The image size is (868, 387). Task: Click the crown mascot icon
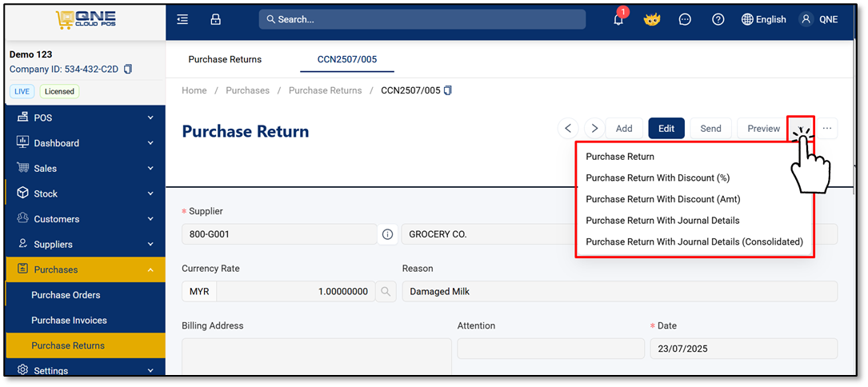click(x=652, y=20)
